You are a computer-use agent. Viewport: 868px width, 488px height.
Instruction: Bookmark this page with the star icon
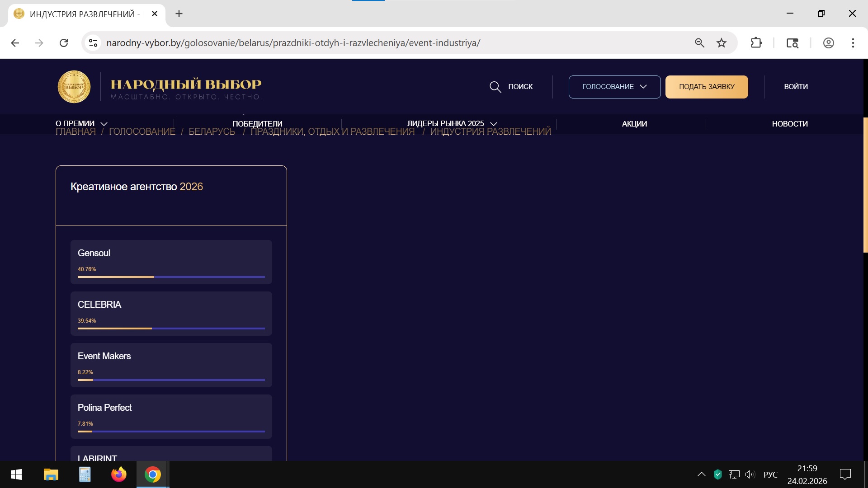[722, 43]
